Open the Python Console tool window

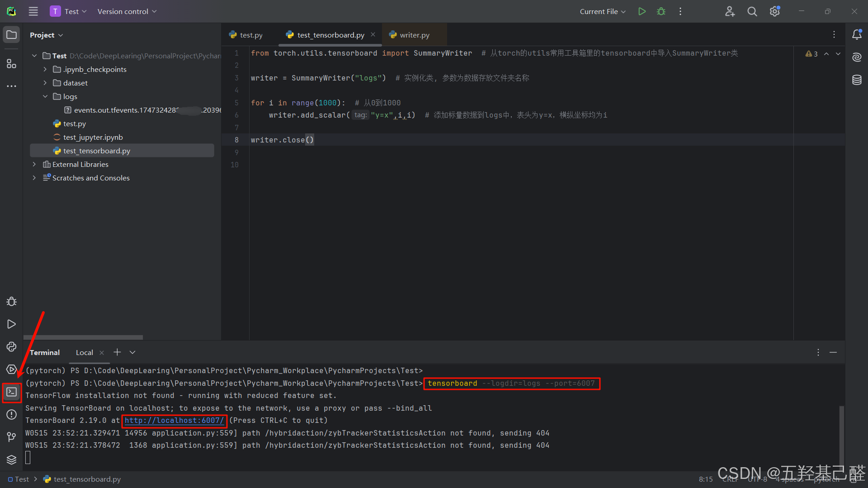(x=12, y=347)
